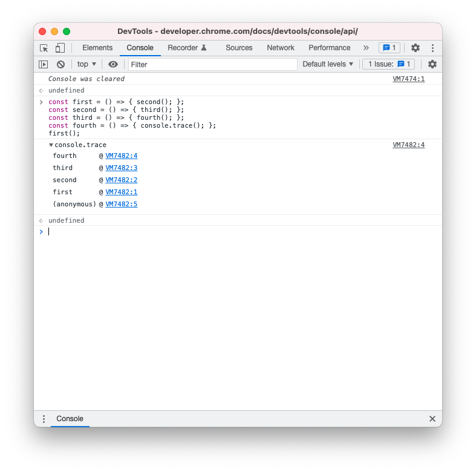This screenshot has width=476, height=472.
Task: Open the drawer three-dot menu
Action: [44, 419]
